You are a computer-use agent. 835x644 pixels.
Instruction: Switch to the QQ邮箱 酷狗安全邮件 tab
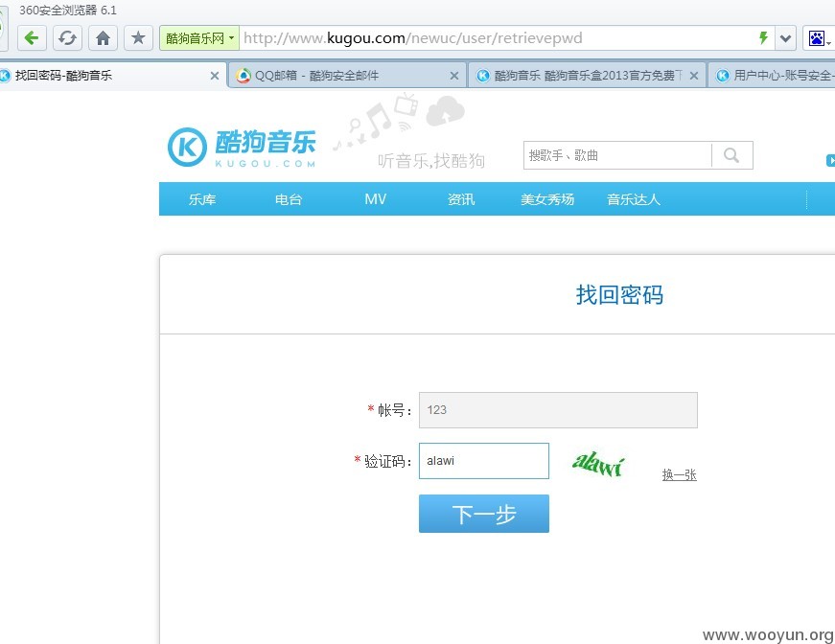[x=346, y=76]
